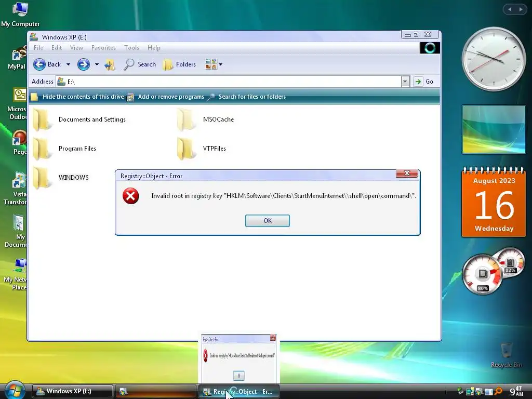Click the Views icon in toolbar
532x399 pixels.
[x=211, y=64]
